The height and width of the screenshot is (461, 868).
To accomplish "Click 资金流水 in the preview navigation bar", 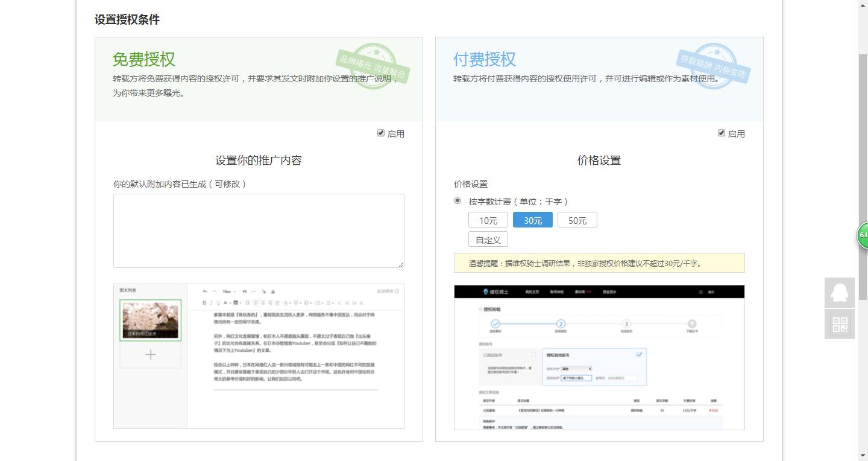I will (x=610, y=292).
